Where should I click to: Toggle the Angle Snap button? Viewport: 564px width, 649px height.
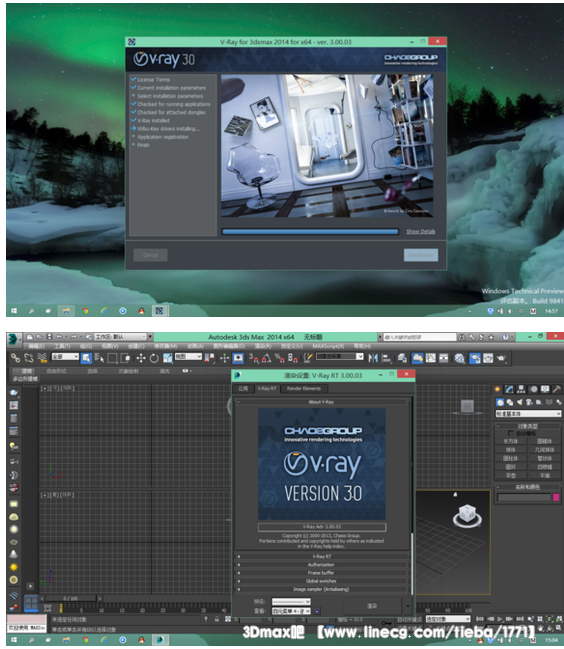(x=266, y=358)
